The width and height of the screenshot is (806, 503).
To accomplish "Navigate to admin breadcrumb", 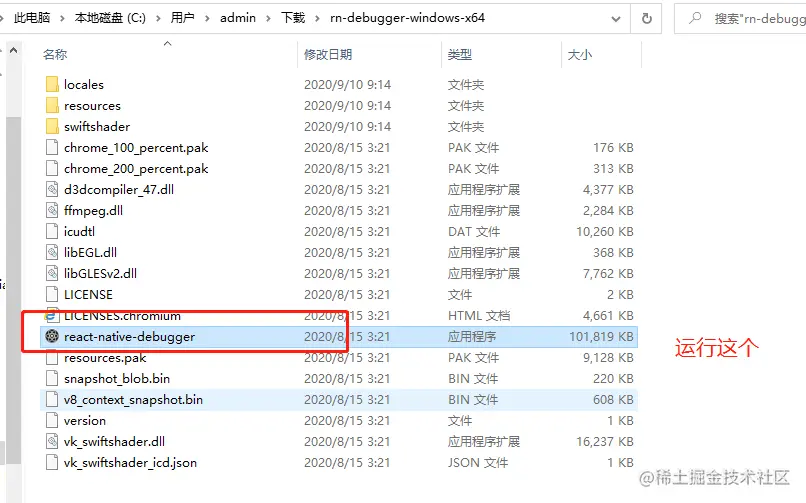I will pyautogui.click(x=238, y=18).
